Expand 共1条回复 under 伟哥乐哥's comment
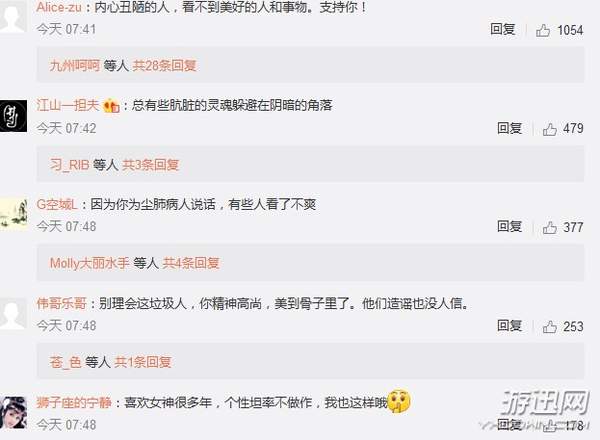600x440 pixels. pos(143,362)
